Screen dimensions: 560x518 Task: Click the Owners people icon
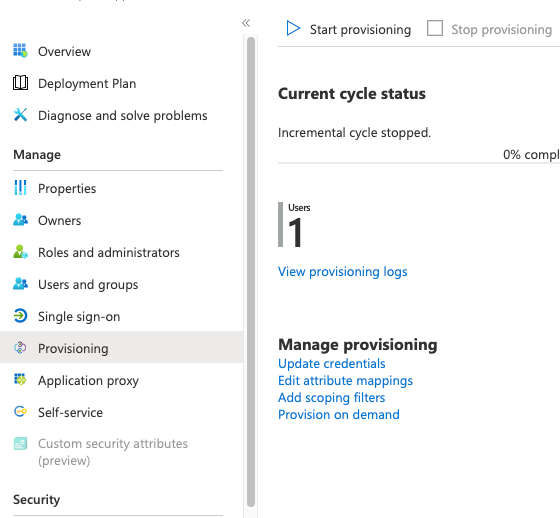pyautogui.click(x=20, y=220)
